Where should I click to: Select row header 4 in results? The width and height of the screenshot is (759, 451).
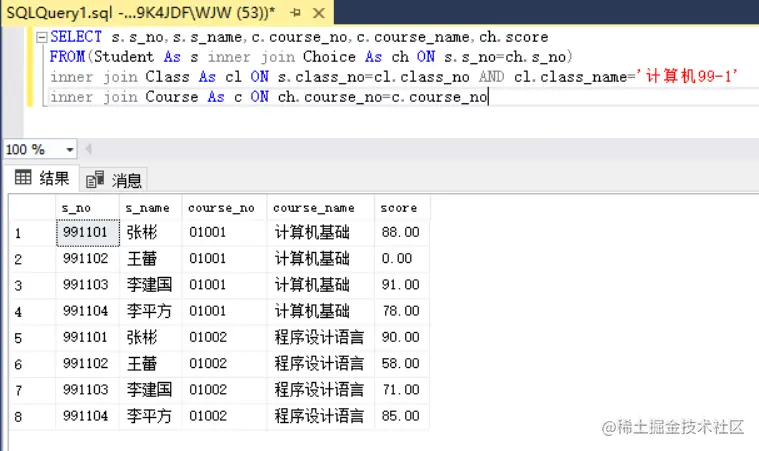tap(33, 312)
